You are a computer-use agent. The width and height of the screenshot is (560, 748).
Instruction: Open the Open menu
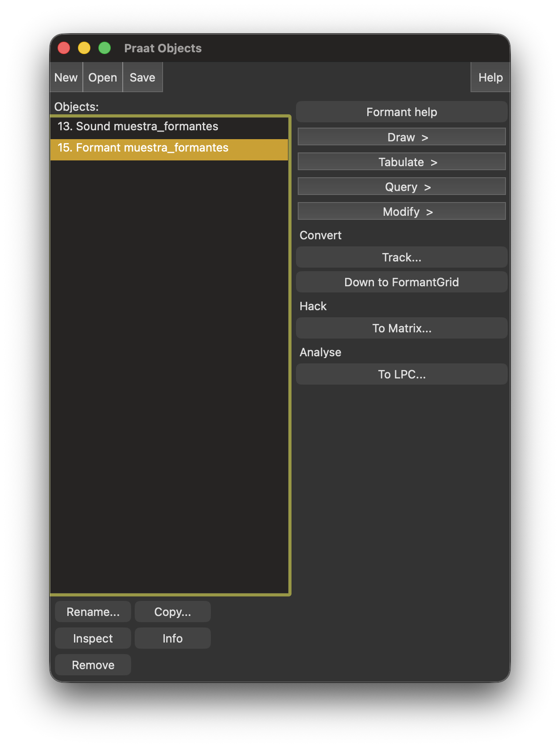[x=102, y=78]
